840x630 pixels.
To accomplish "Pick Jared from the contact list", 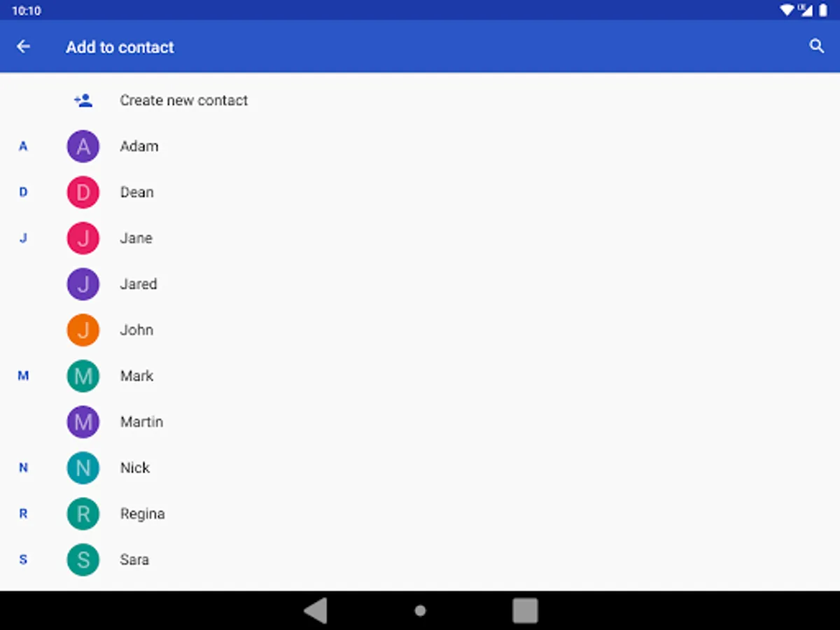I will point(420,284).
